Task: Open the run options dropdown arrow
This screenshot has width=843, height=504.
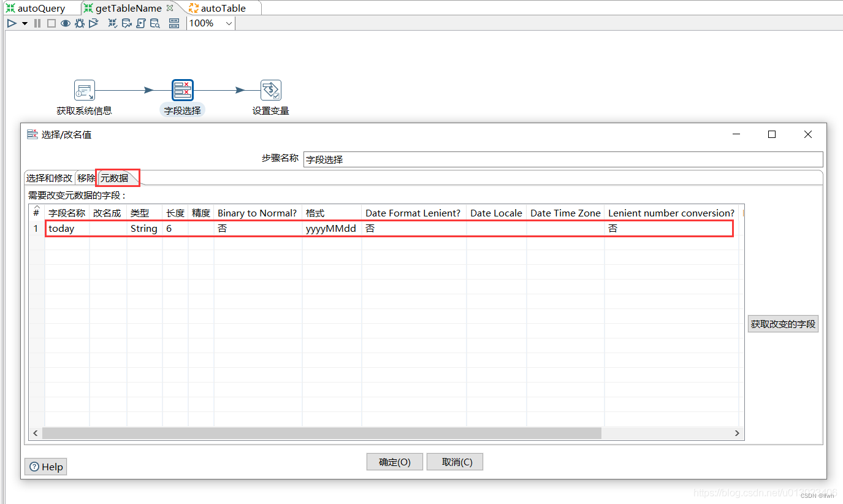Action: 25,23
